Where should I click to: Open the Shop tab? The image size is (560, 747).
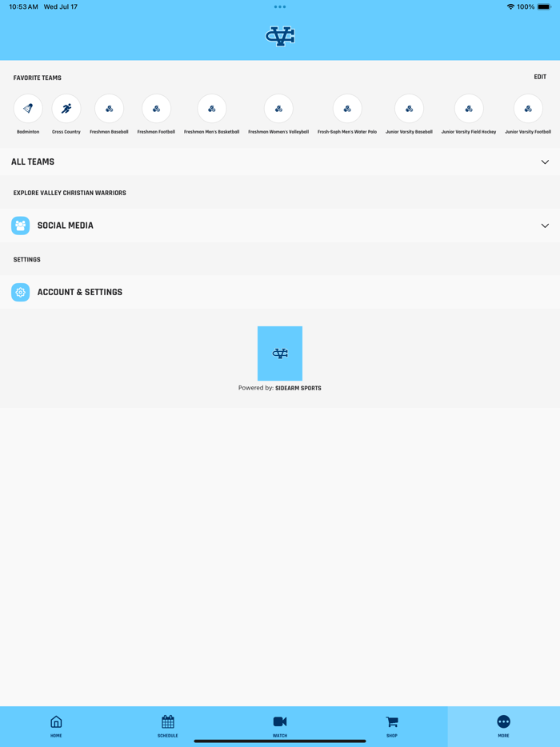pos(392,726)
